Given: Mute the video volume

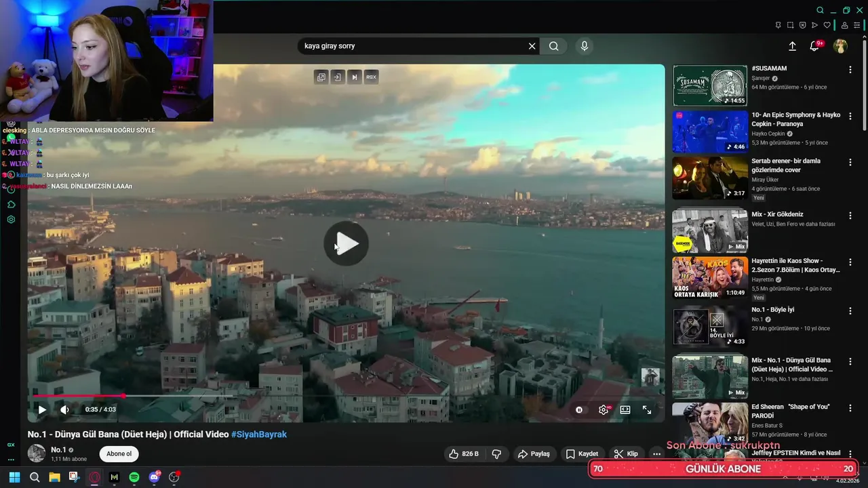Looking at the screenshot, I should tap(64, 409).
